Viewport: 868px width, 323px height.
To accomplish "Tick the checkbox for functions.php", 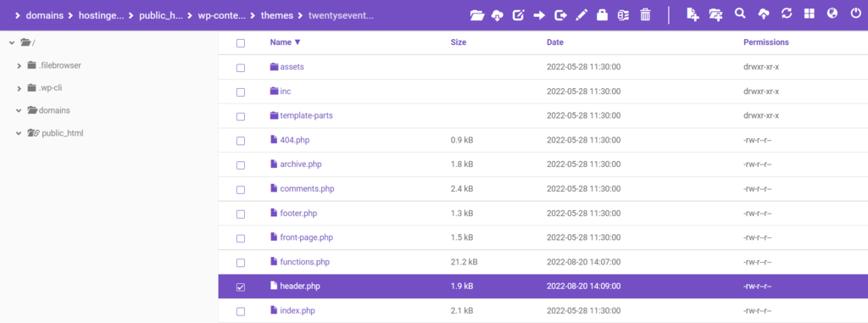I will click(240, 263).
